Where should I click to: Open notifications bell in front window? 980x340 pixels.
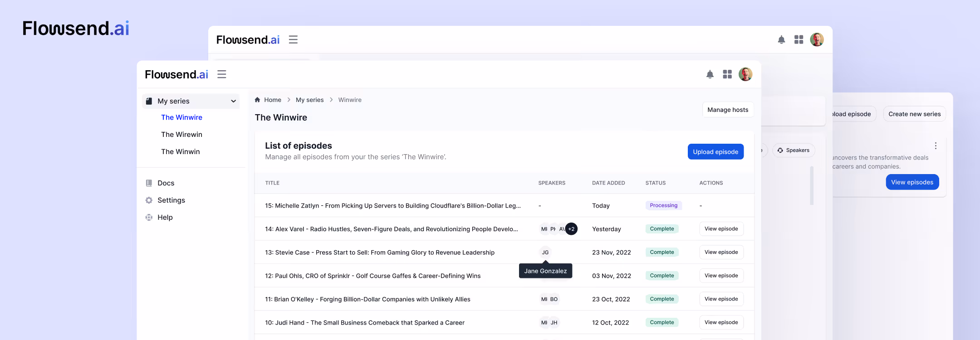coord(710,74)
